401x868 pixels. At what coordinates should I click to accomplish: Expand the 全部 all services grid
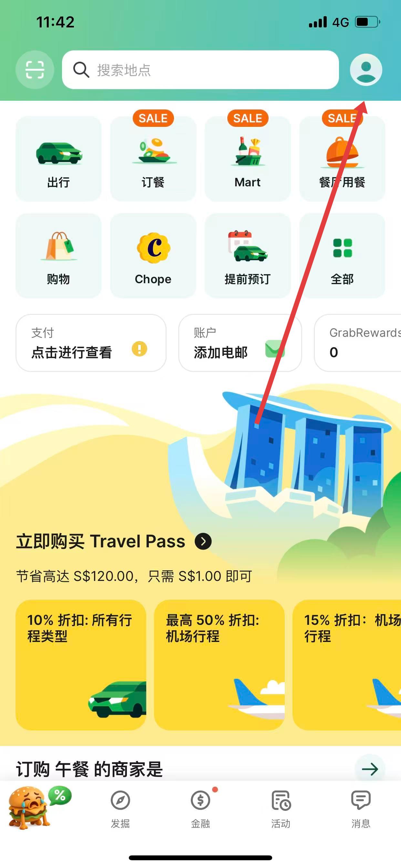(342, 255)
